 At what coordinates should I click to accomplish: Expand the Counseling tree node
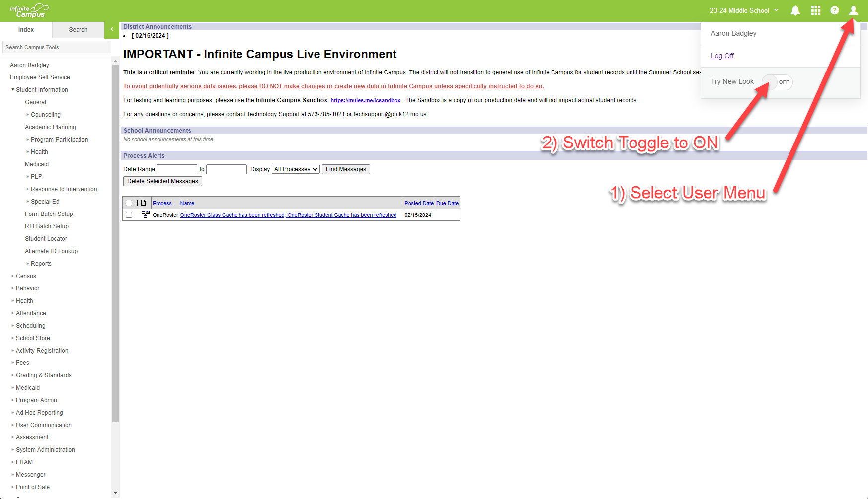pos(28,115)
